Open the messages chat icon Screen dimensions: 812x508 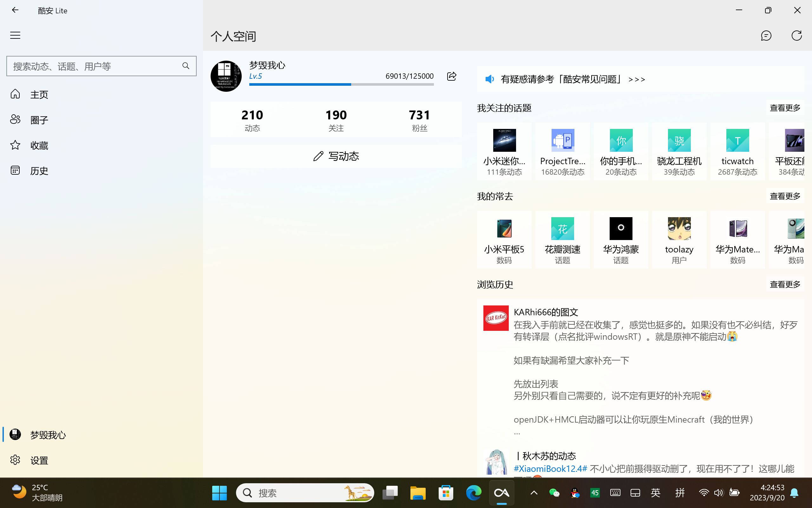coord(766,36)
